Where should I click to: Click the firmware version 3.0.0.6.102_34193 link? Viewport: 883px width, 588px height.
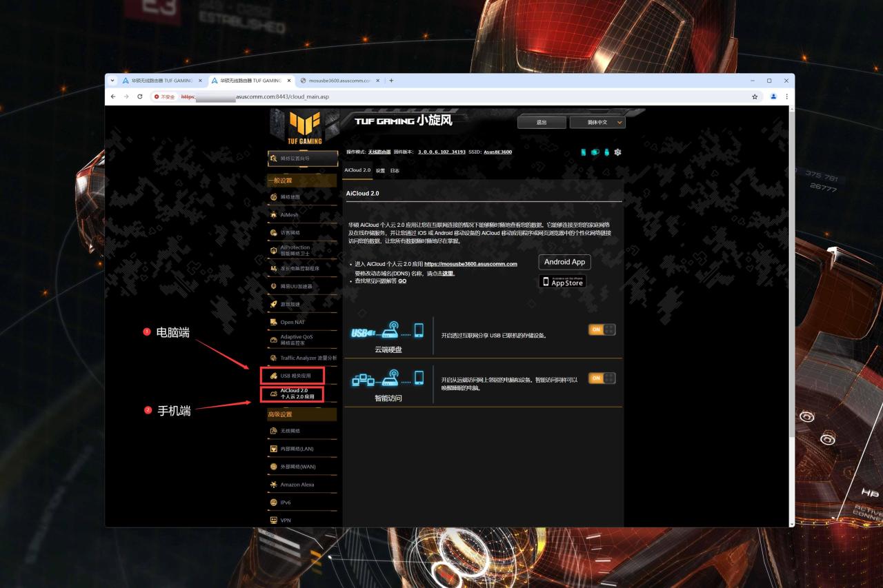pos(441,152)
